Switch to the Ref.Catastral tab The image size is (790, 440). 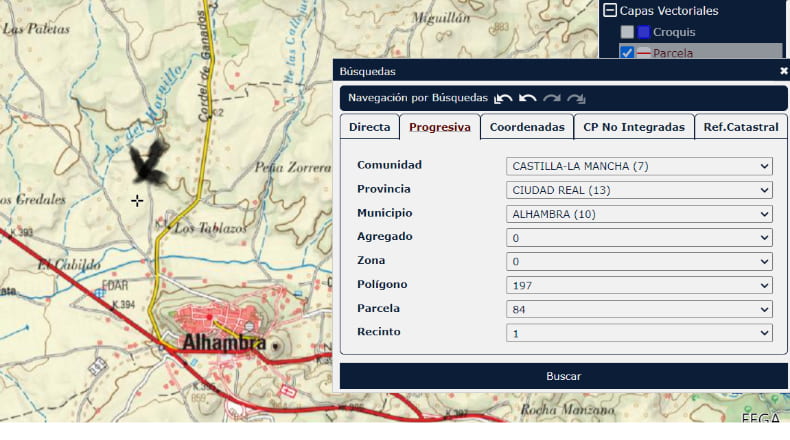pos(741,127)
